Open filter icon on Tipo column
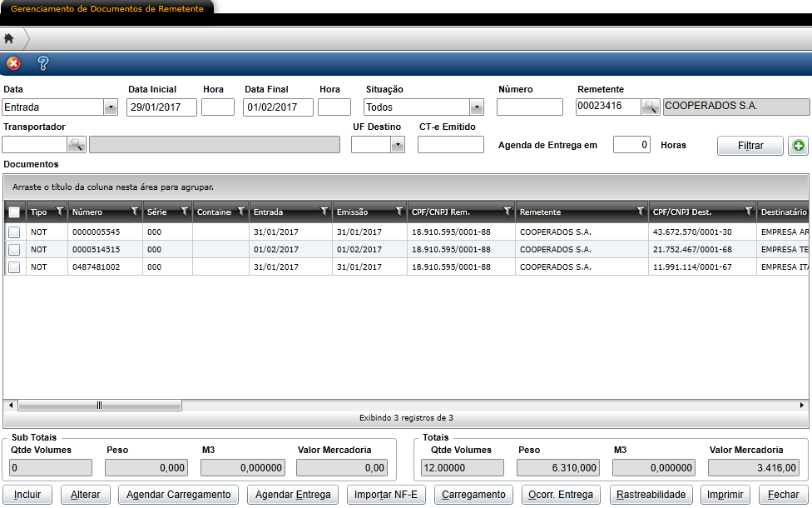Image resolution: width=812 pixels, height=508 pixels. (x=60, y=212)
